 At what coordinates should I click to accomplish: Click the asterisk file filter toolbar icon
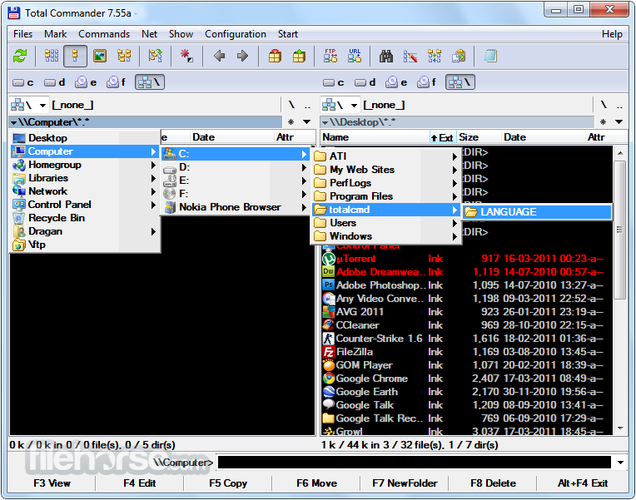187,56
